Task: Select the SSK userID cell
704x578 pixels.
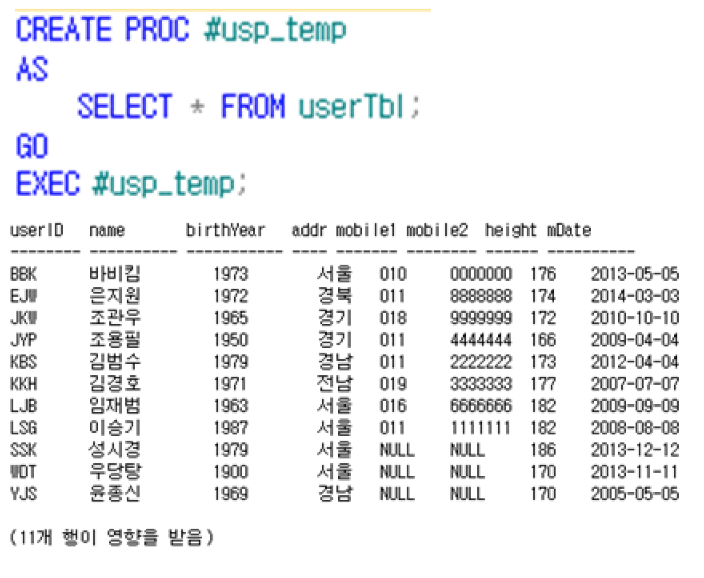Action: (23, 450)
